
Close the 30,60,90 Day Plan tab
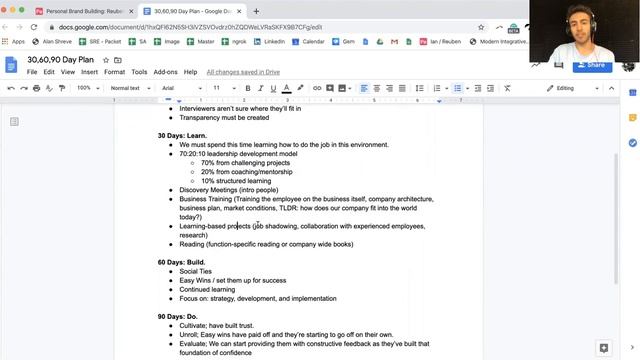240,11
